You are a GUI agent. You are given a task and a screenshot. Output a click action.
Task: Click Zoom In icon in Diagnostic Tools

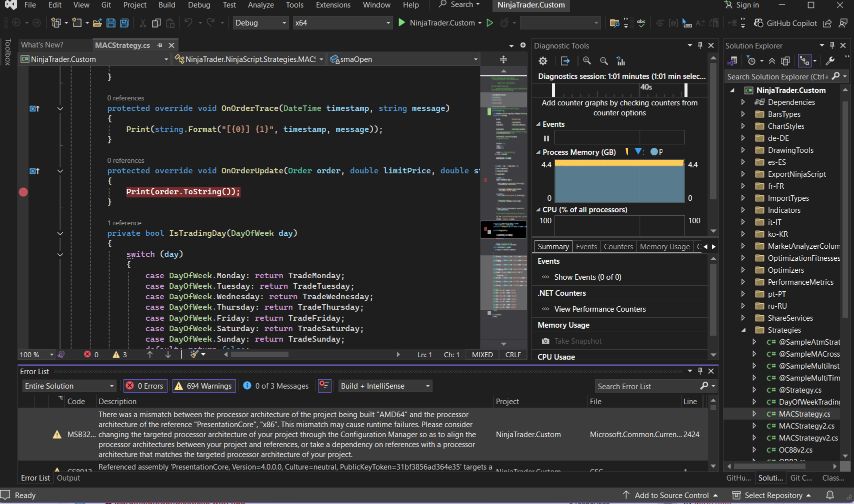pos(587,61)
